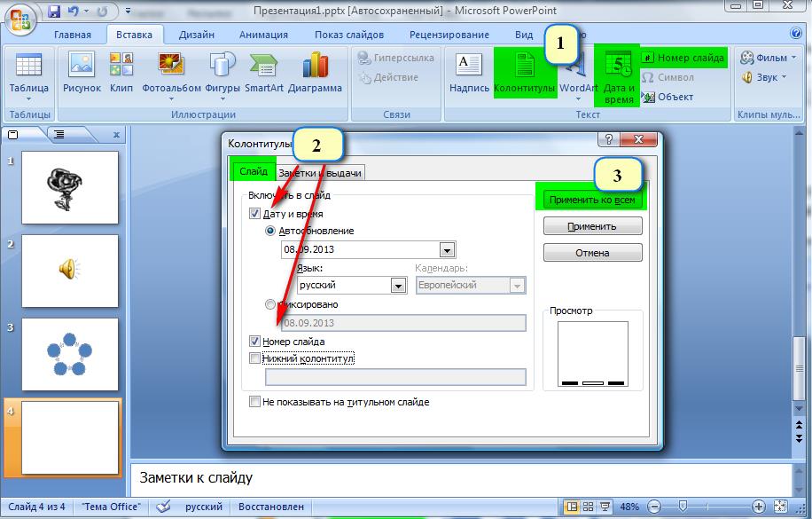Click the Применить ко всем button

592,200
